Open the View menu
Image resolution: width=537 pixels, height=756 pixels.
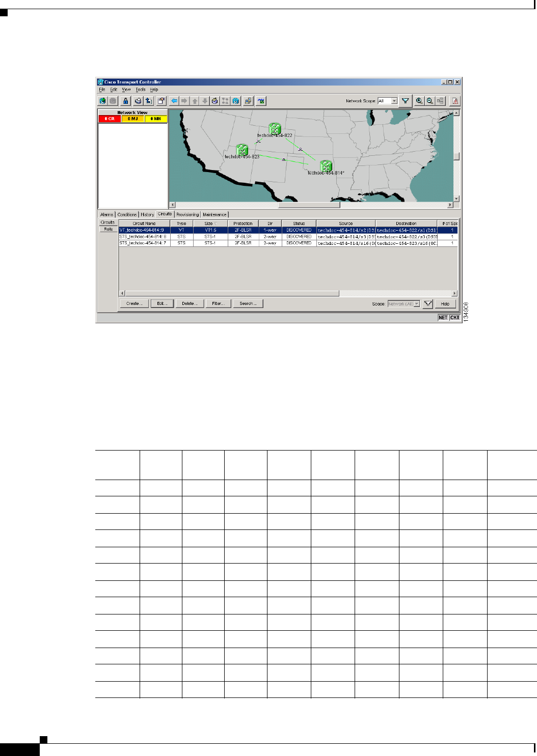click(x=126, y=90)
